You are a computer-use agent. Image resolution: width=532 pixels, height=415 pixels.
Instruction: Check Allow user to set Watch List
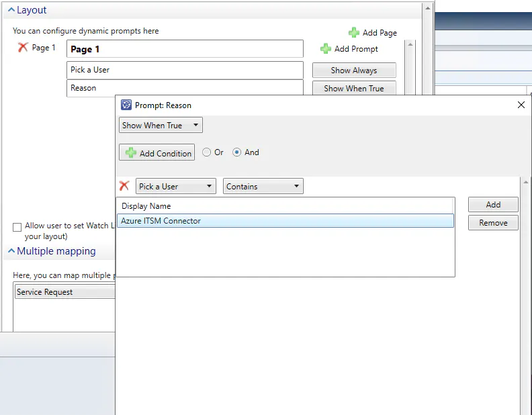(17, 227)
